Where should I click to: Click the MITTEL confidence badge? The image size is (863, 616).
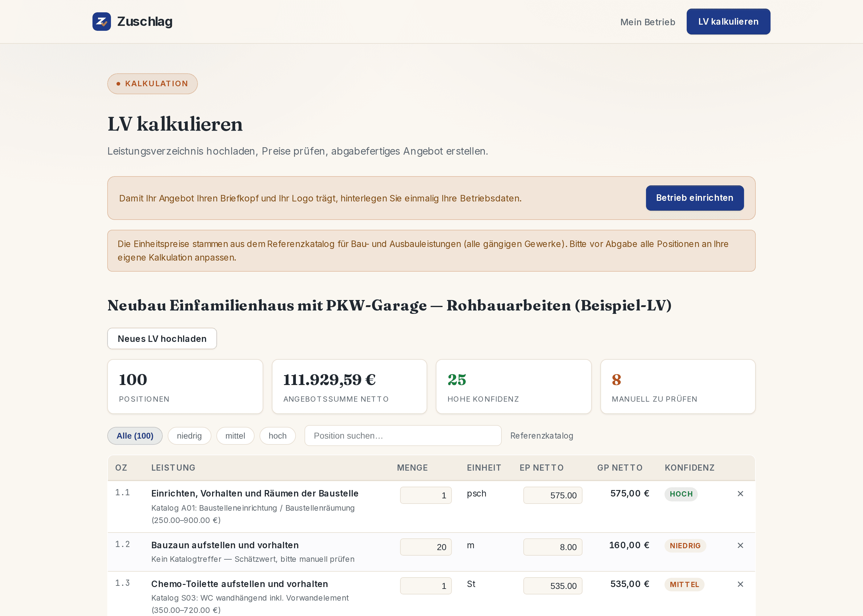click(684, 585)
